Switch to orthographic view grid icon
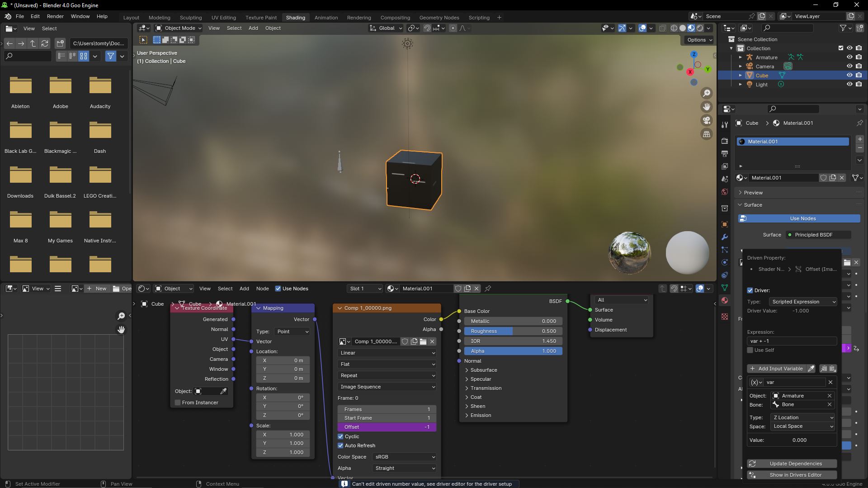Screen dimensions: 868x488 [706, 134]
